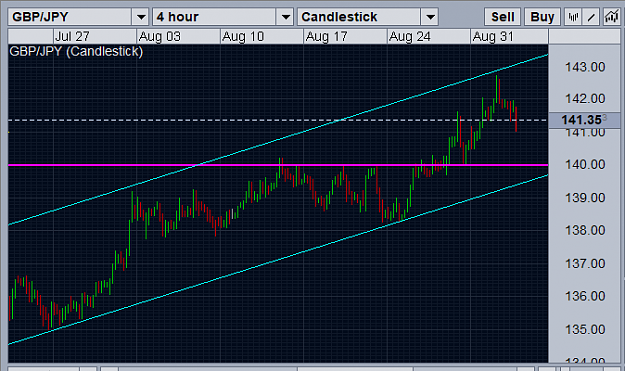625x371 pixels.
Task: Click the 137.00 price axis label
Action: point(585,263)
